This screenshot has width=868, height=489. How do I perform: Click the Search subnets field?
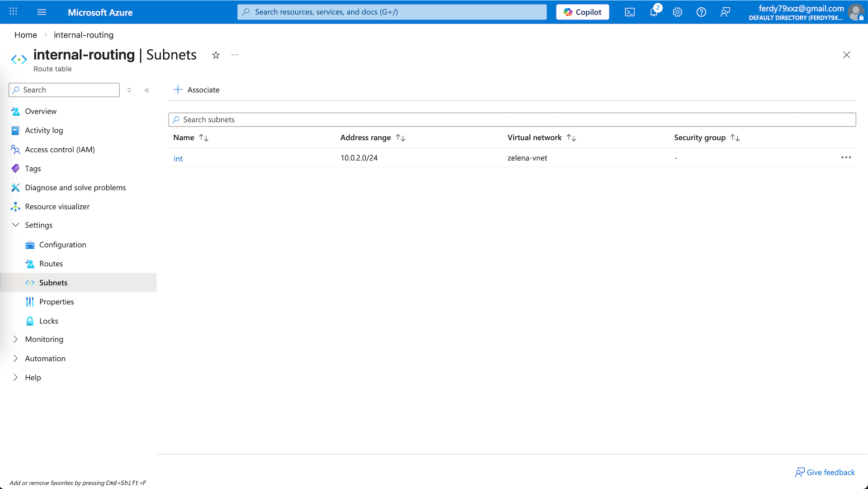click(512, 119)
